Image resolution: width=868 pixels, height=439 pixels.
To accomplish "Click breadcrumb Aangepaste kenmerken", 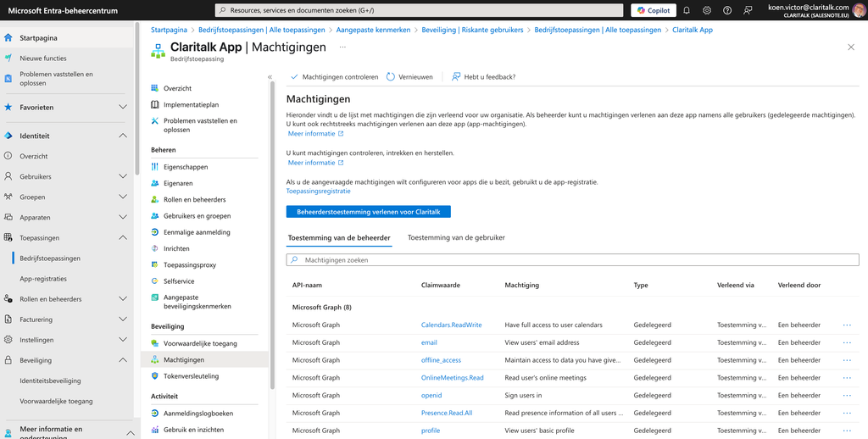I will 373,30.
